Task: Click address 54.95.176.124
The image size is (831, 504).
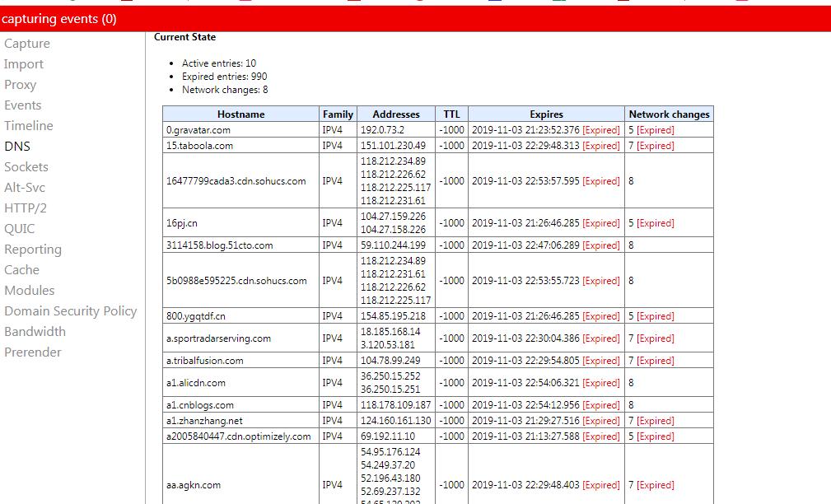Action: pyautogui.click(x=390, y=452)
